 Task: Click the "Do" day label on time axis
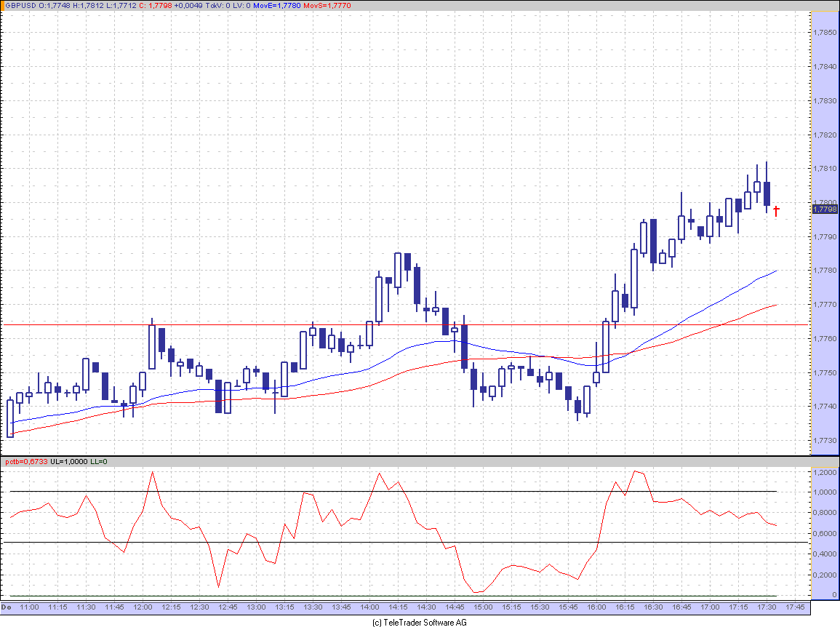(x=7, y=607)
